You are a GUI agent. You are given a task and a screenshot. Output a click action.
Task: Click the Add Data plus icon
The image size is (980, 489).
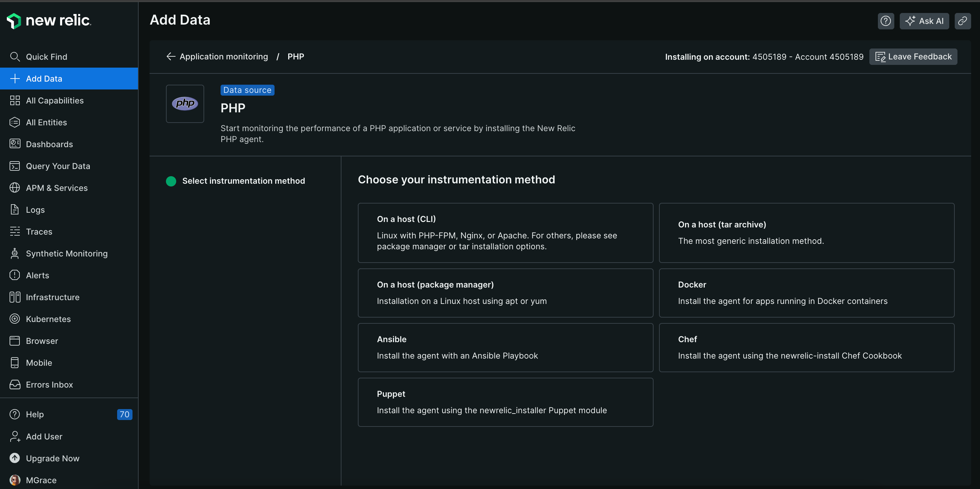[x=15, y=79]
